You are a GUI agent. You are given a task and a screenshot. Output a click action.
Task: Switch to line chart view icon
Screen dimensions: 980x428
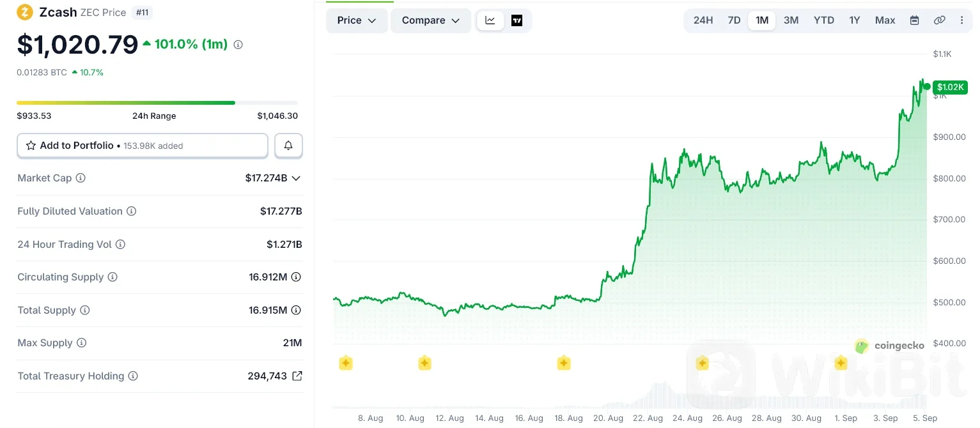pos(490,20)
